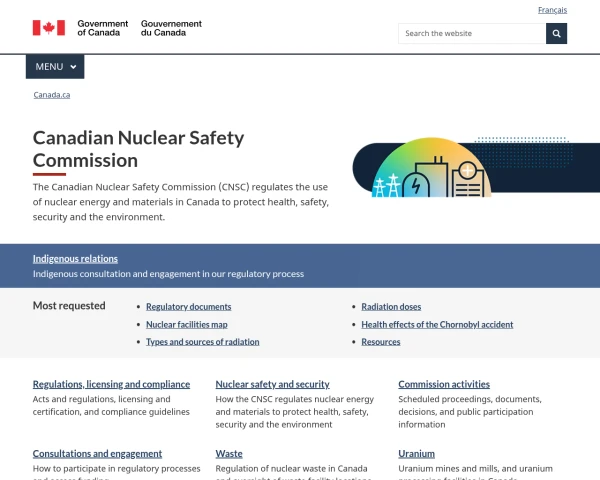Open Health effects of the Chornobyl accident
The width and height of the screenshot is (600, 480).
(437, 325)
